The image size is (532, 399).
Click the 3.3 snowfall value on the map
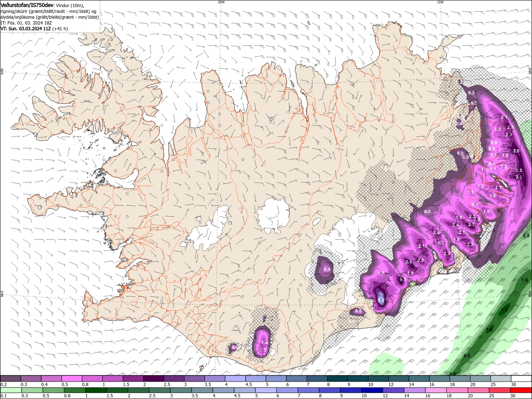pyautogui.click(x=402, y=280)
